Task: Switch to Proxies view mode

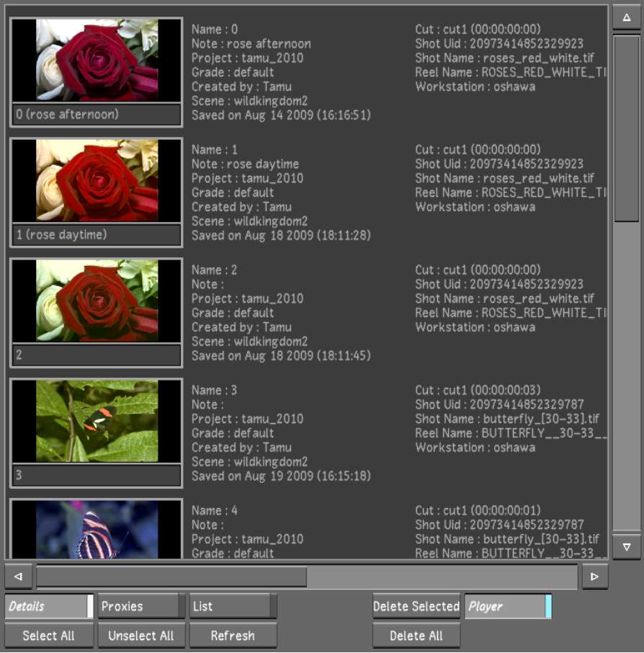Action: 141,606
